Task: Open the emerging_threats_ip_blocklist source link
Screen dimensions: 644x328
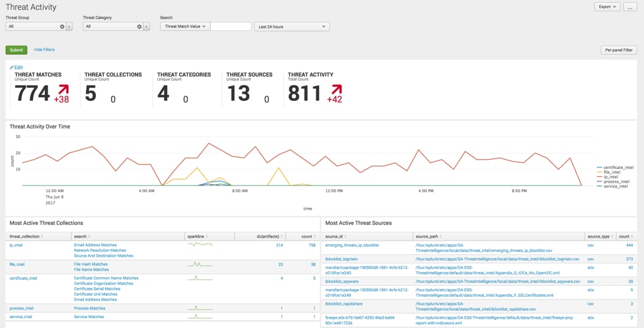Action: pyautogui.click(x=352, y=245)
